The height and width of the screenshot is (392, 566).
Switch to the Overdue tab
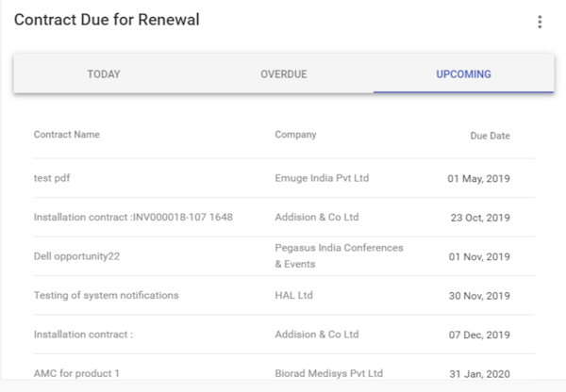click(283, 73)
